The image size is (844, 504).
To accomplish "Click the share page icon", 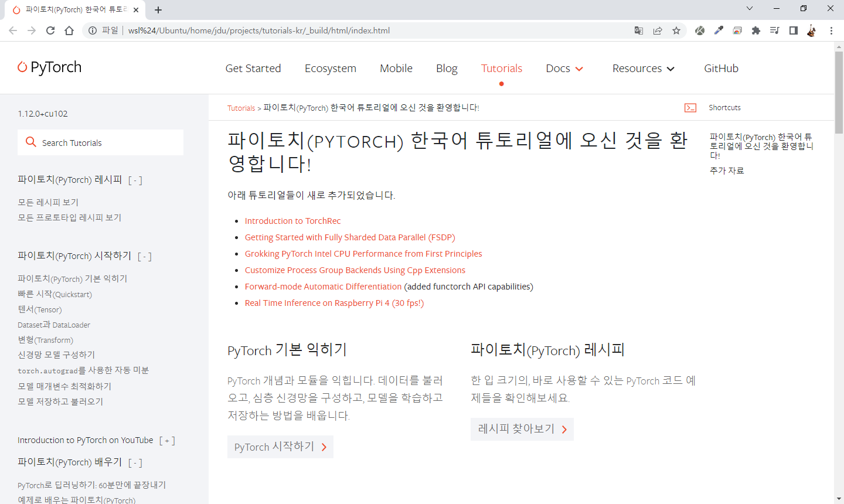I will [x=658, y=30].
